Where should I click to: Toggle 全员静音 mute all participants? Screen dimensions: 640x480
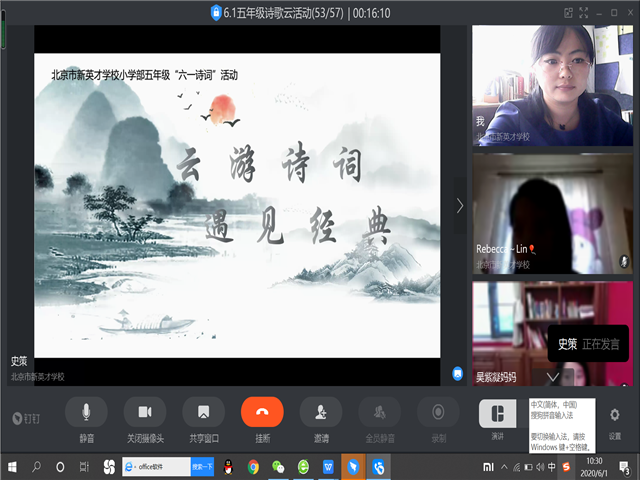click(379, 412)
